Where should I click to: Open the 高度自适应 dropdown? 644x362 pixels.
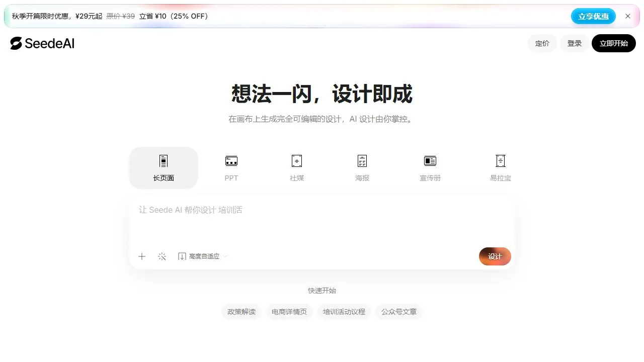click(203, 256)
